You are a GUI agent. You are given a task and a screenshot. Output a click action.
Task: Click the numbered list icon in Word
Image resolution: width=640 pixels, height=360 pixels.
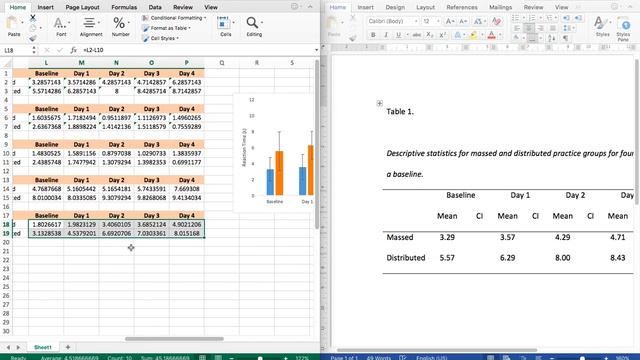pyautogui.click(x=531, y=18)
